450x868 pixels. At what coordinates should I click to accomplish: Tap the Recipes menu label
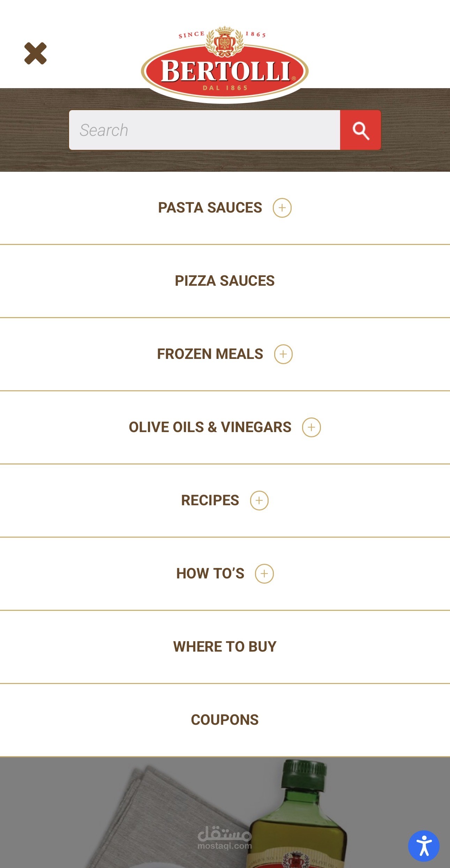210,500
